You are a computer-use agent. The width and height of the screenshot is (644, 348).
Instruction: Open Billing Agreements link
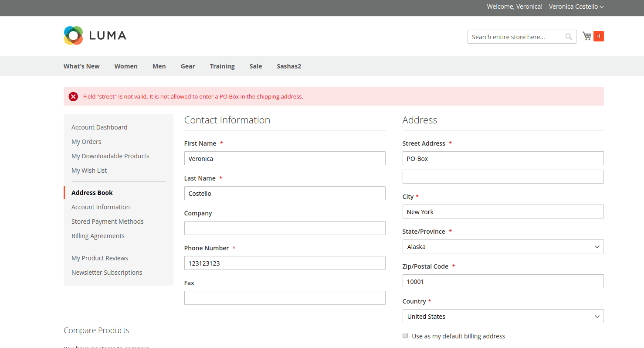click(98, 236)
